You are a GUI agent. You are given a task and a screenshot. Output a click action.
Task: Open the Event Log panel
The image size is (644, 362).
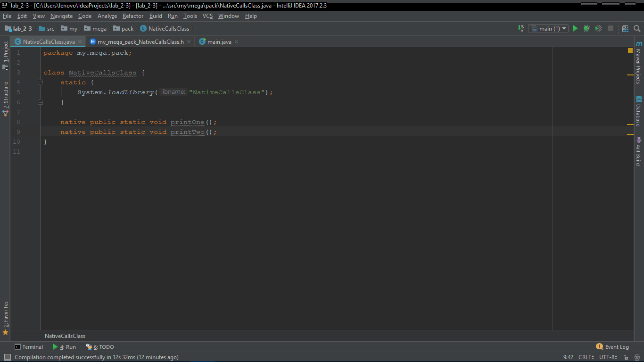[x=612, y=347]
